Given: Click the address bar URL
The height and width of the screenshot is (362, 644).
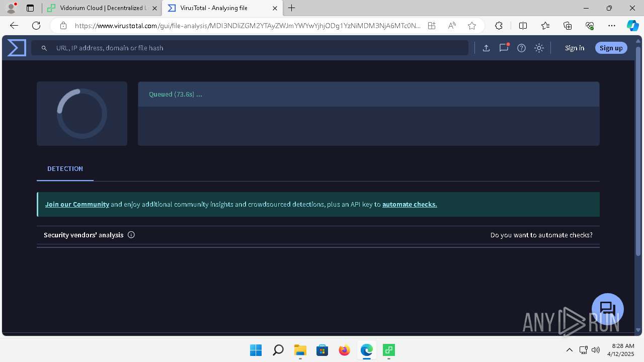Looking at the screenshot, I should pyautogui.click(x=248, y=26).
